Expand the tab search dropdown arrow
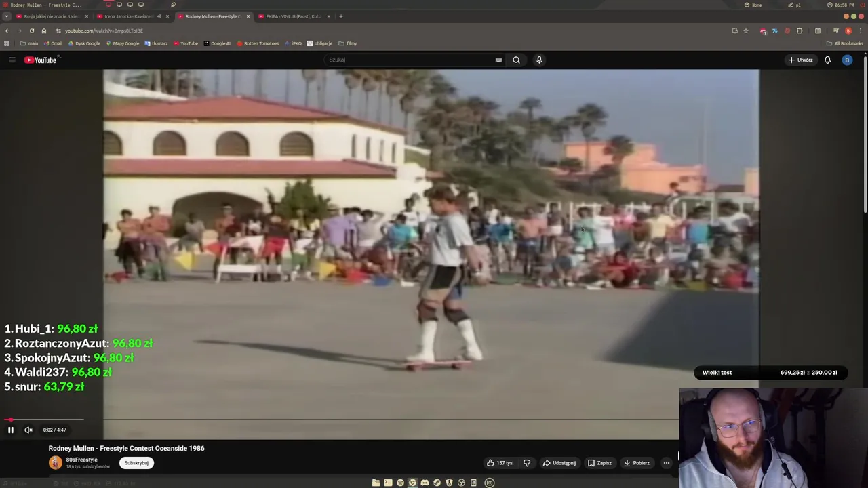The width and height of the screenshot is (868, 488). coord(7,16)
